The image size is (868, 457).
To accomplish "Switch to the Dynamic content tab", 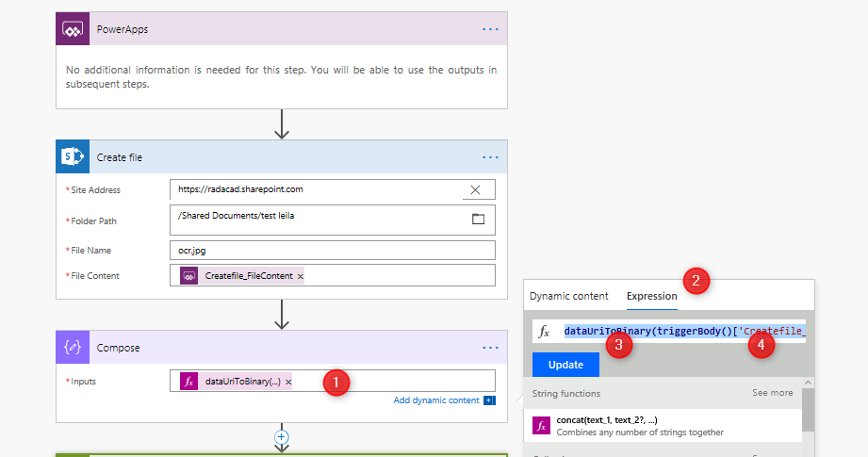I will 568,296.
